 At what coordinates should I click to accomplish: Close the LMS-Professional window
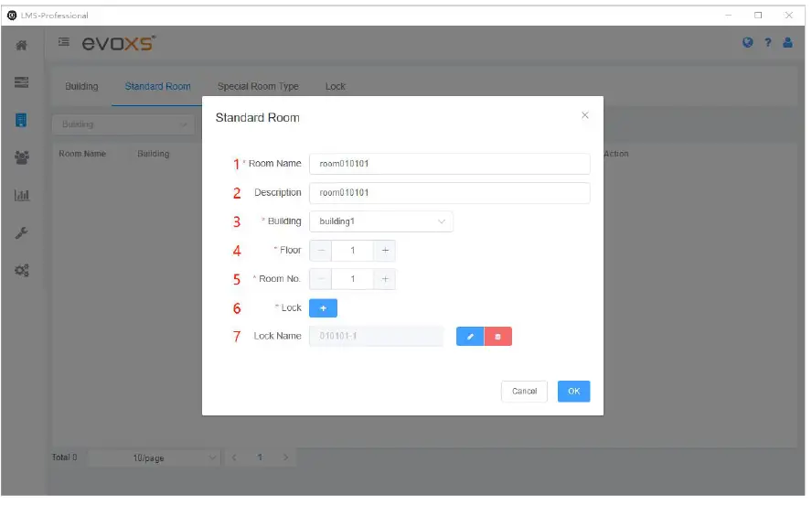click(789, 15)
